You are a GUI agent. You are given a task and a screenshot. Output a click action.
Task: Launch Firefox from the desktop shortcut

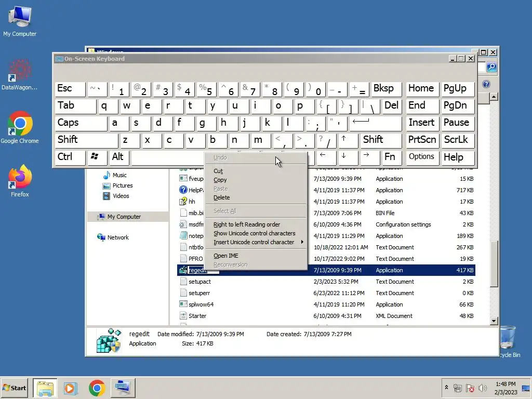point(20,181)
